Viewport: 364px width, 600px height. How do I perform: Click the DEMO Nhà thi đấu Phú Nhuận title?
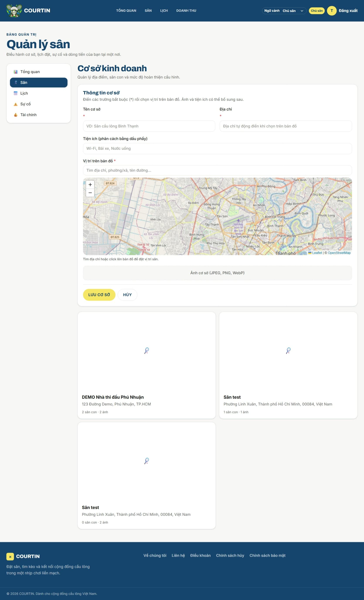113,397
